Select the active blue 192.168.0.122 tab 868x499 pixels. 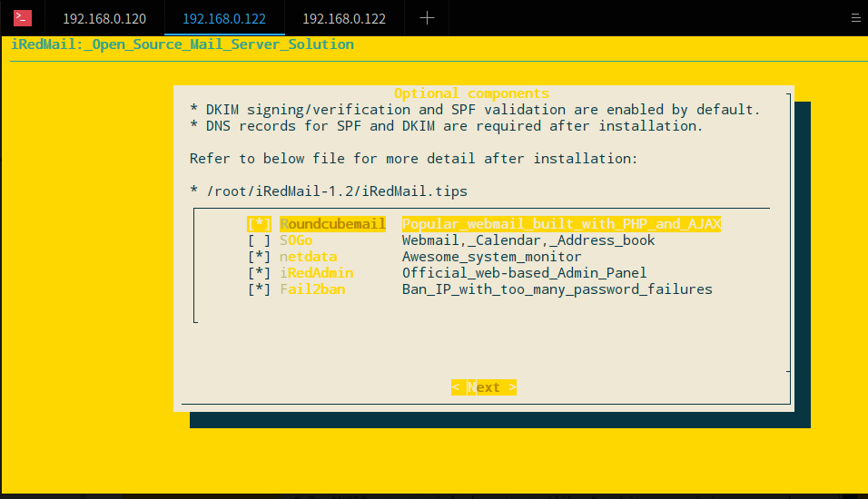tap(224, 19)
